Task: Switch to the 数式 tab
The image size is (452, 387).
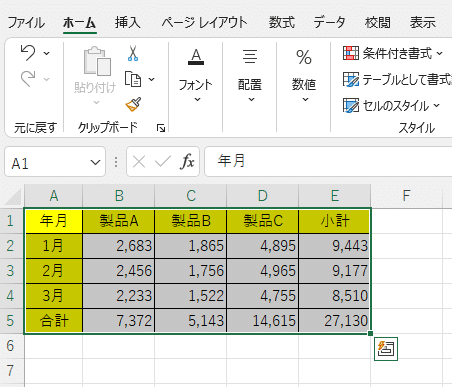Action: [282, 23]
